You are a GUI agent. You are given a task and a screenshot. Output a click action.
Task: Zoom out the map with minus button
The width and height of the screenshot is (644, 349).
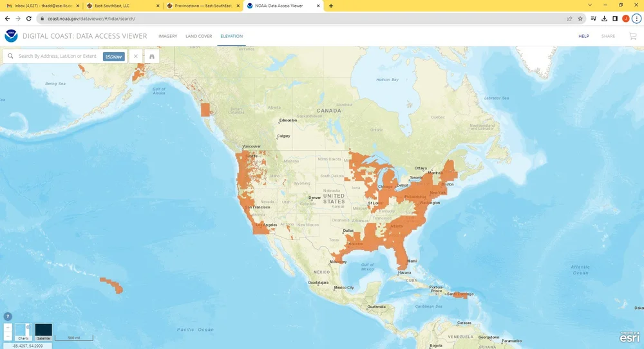click(8, 336)
